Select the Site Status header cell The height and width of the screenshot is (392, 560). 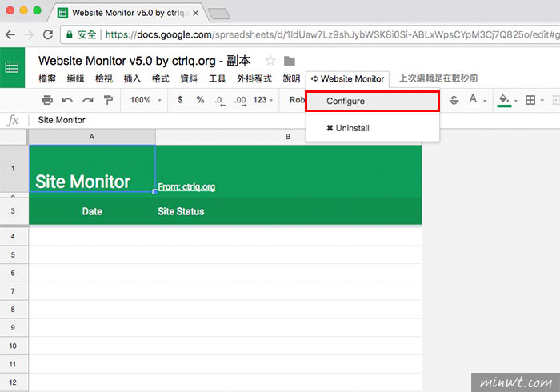289,211
